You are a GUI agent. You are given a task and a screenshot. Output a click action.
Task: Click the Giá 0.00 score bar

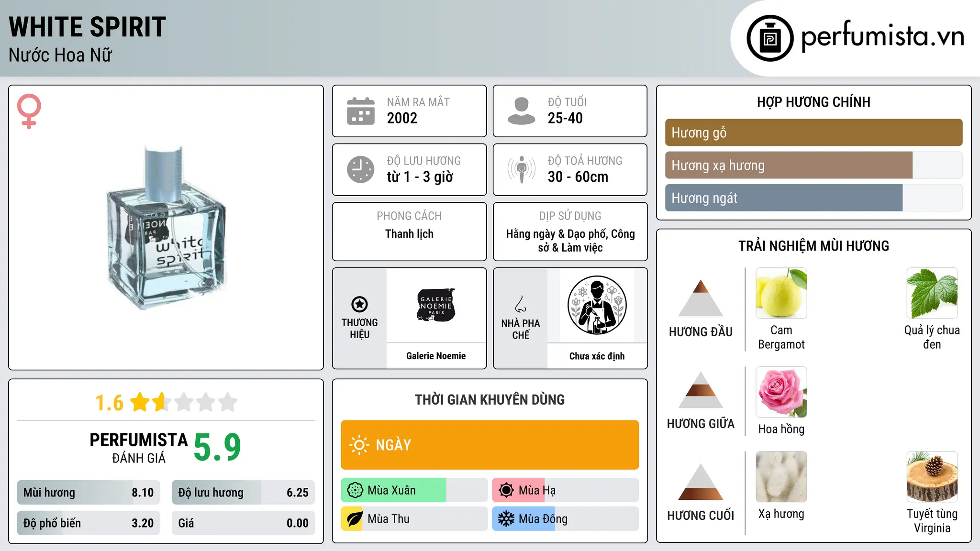[243, 523]
